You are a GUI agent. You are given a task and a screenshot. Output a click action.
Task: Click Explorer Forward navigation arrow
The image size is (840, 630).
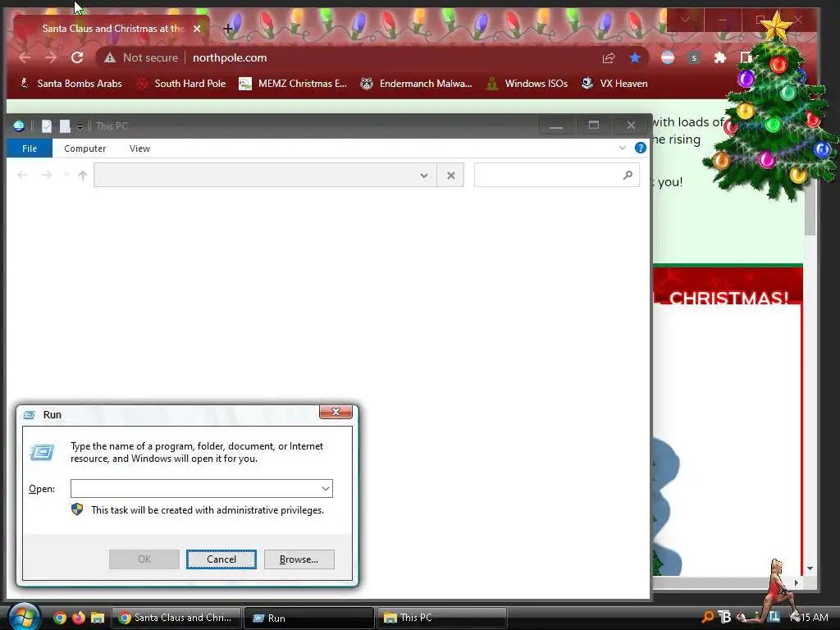[x=47, y=175]
